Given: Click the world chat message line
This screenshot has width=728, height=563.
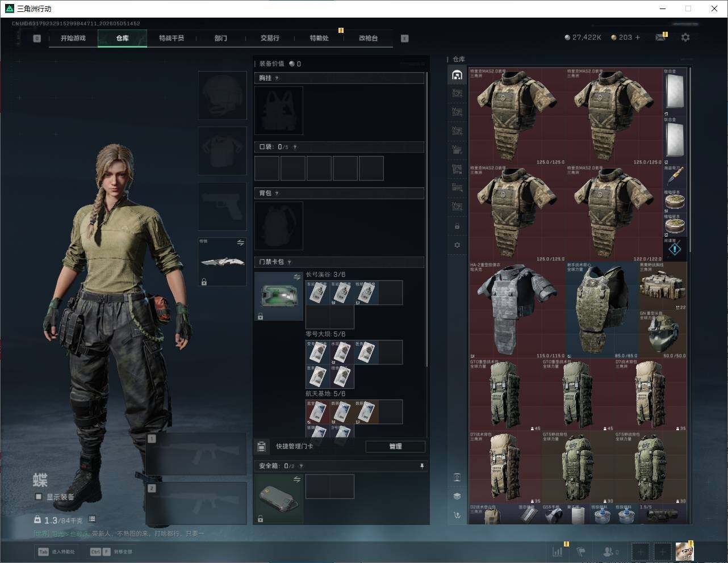Looking at the screenshot, I should [119, 533].
